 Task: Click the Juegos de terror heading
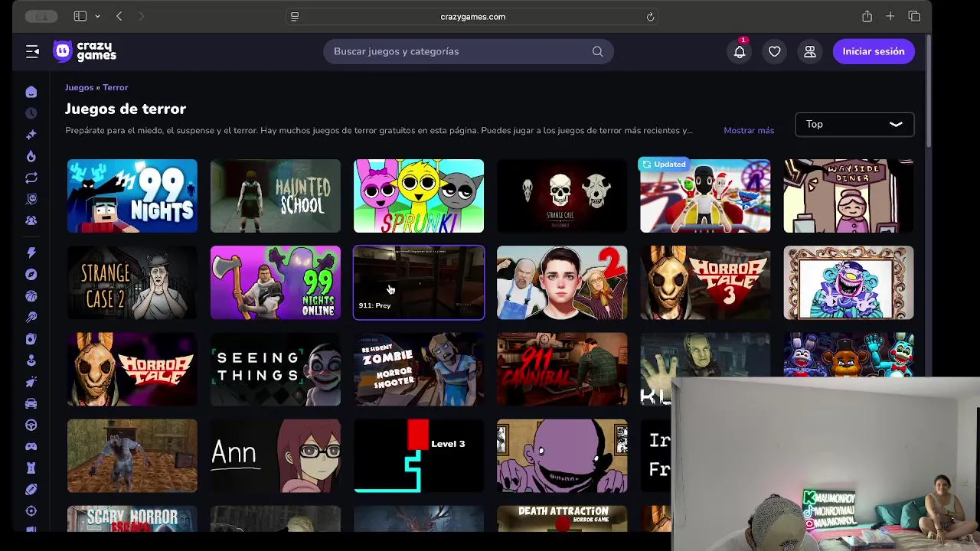126,109
